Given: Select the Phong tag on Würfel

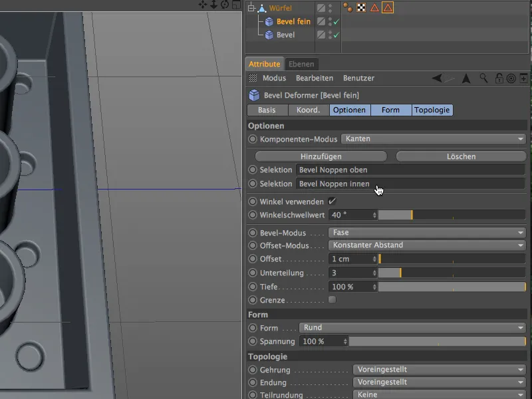Looking at the screenshot, I should point(348,7).
